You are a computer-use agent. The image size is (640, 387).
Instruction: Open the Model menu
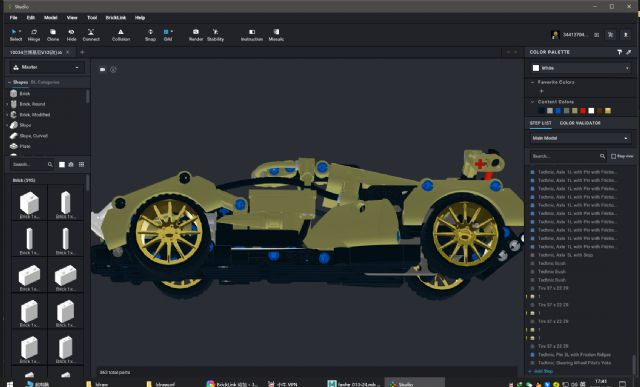pos(51,18)
